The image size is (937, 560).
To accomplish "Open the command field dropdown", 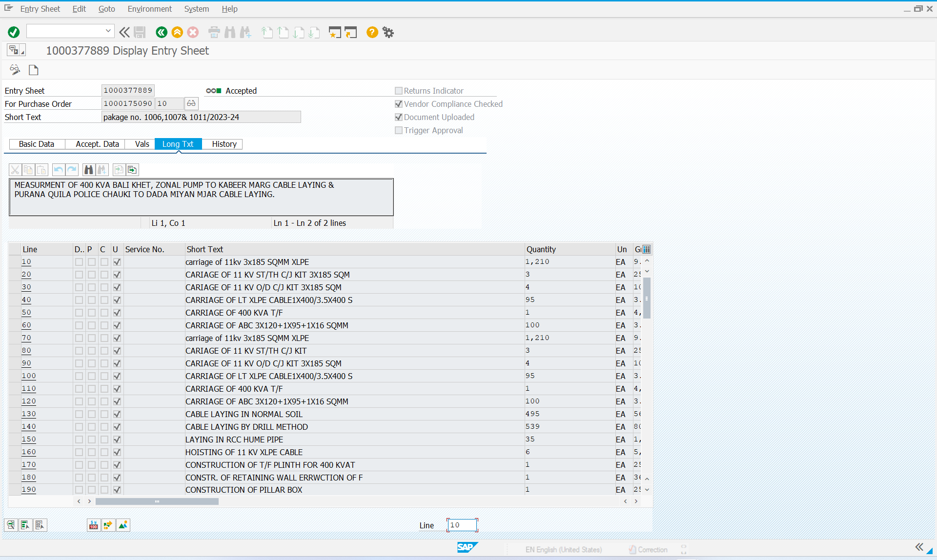I will pyautogui.click(x=108, y=31).
